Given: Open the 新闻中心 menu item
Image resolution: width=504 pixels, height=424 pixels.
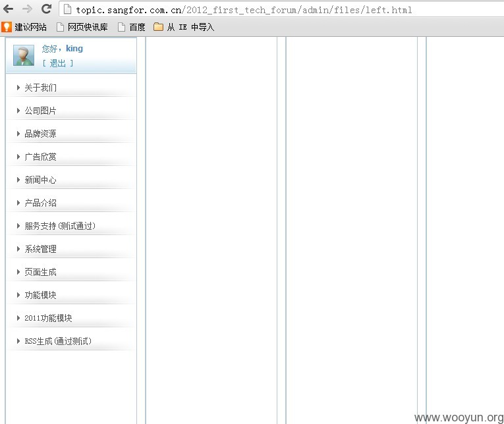Looking at the screenshot, I should pos(40,180).
